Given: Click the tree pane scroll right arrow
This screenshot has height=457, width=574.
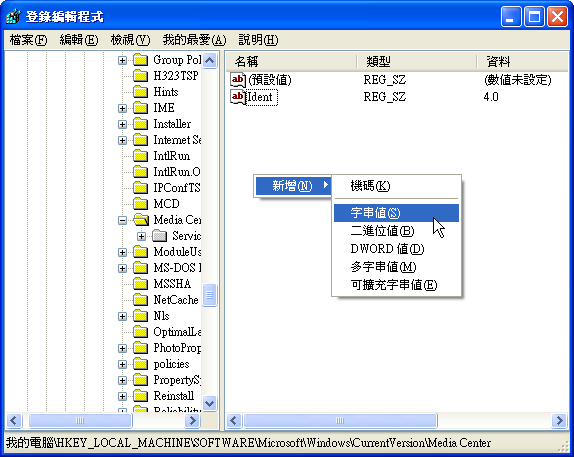Looking at the screenshot, I should (192, 420).
